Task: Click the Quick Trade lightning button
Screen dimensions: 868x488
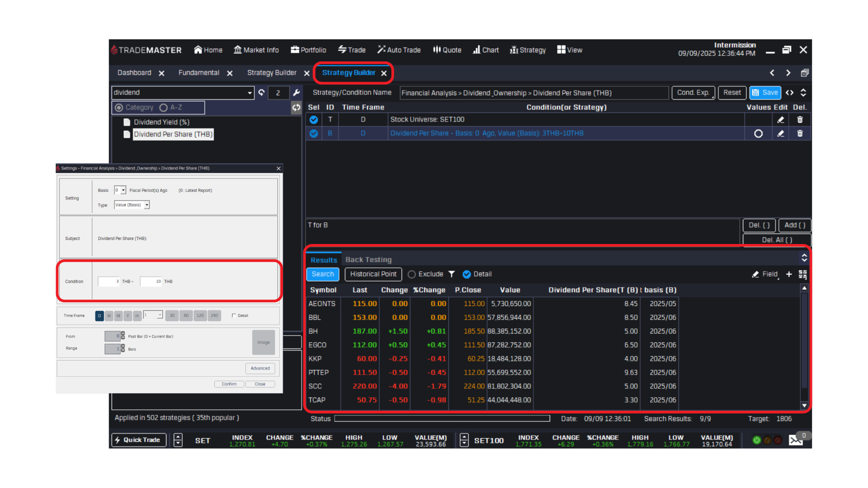Action: point(139,440)
